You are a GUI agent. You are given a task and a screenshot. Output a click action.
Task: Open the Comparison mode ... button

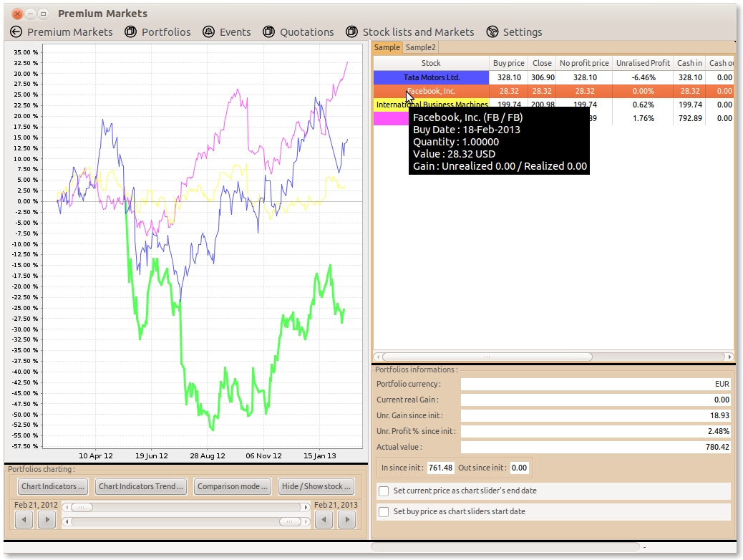(232, 486)
